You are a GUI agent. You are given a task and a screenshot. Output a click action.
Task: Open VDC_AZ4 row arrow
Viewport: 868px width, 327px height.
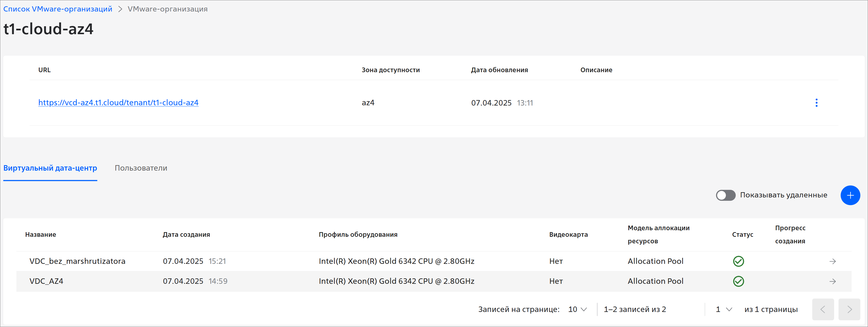click(832, 281)
